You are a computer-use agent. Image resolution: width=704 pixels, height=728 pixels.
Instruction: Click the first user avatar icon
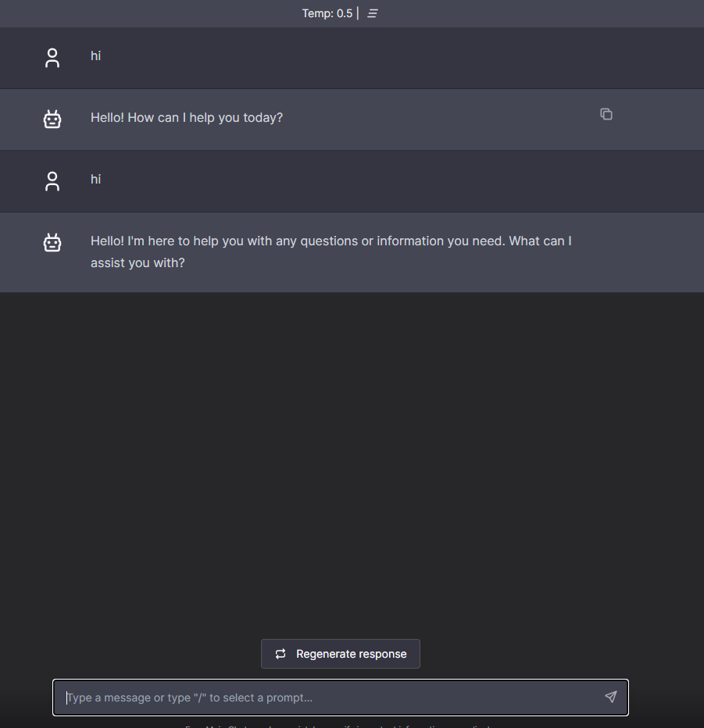[52, 58]
